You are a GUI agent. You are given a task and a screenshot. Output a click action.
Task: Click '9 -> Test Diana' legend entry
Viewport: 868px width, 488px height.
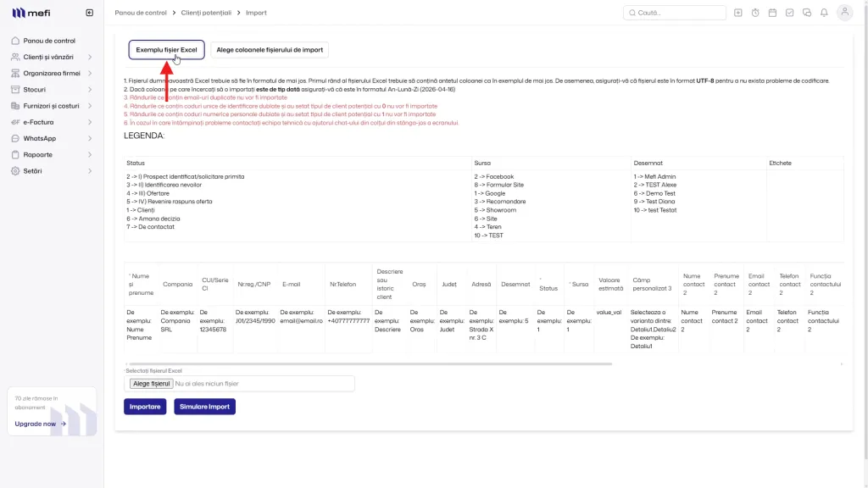tap(654, 202)
